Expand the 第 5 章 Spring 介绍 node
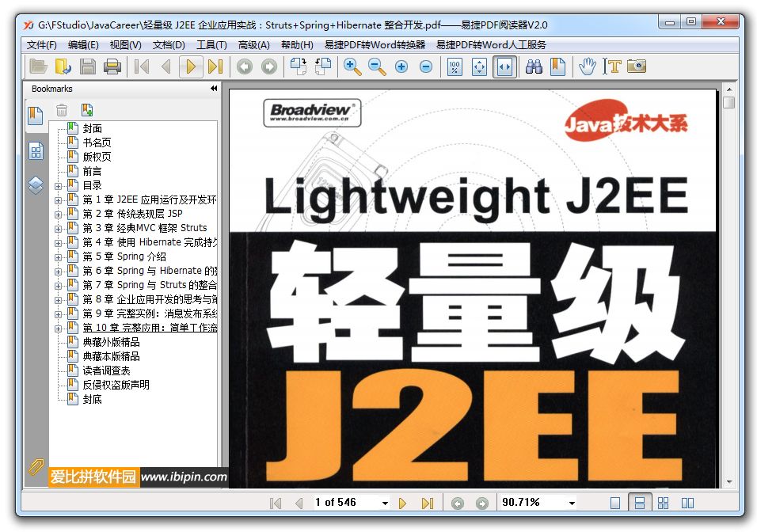This screenshot has height=532, width=757. coord(58,257)
